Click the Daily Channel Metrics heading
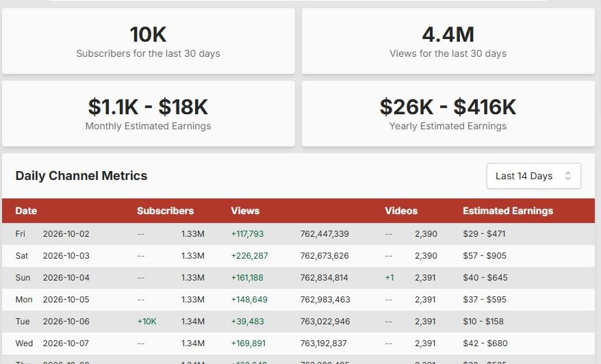 81,175
